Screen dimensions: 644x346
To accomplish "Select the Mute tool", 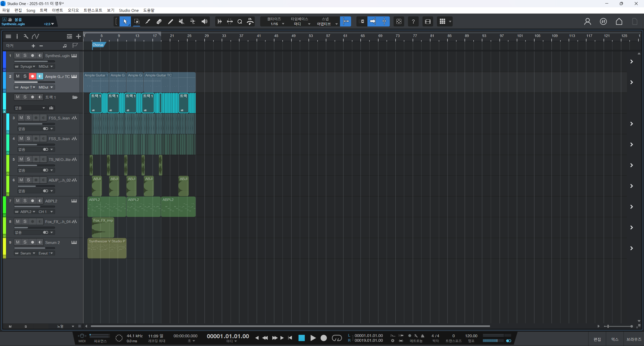I will (181, 21).
